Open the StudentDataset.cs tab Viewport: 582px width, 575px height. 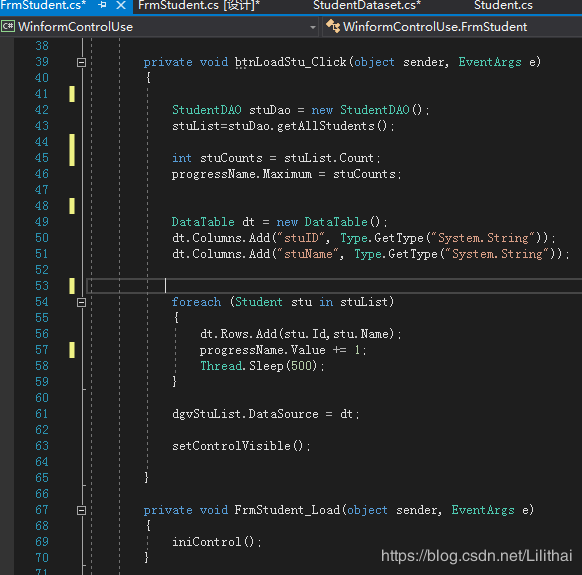pos(367,5)
